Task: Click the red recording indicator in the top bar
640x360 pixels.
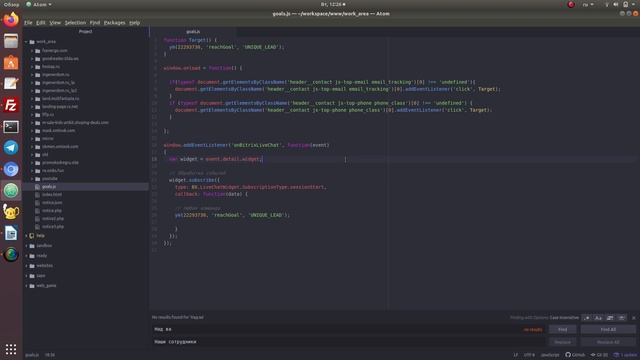Action: click(571, 4)
